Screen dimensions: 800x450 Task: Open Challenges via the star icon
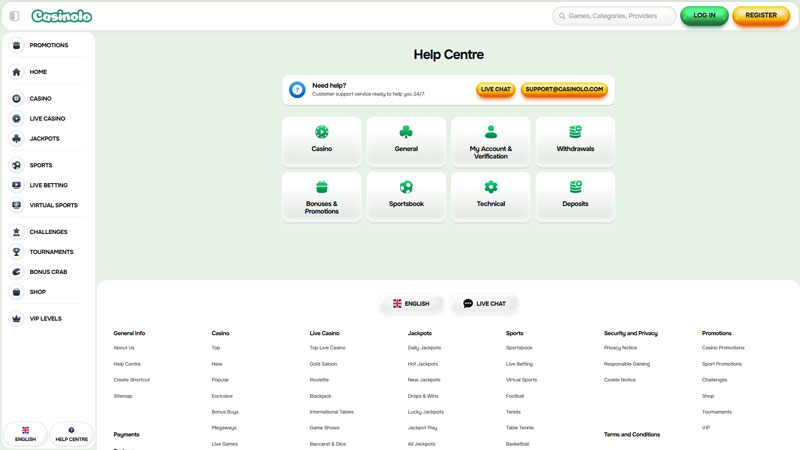[x=16, y=232]
